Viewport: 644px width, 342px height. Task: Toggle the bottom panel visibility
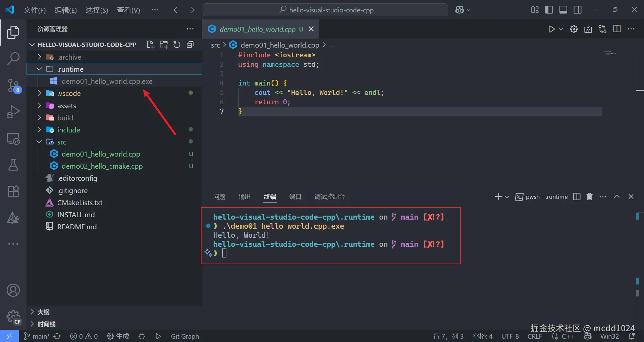(563, 10)
